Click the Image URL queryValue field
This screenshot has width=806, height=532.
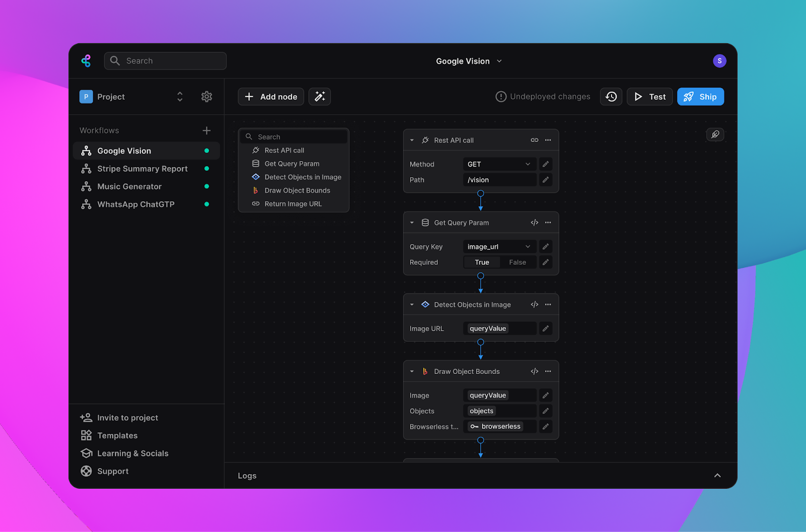500,329
